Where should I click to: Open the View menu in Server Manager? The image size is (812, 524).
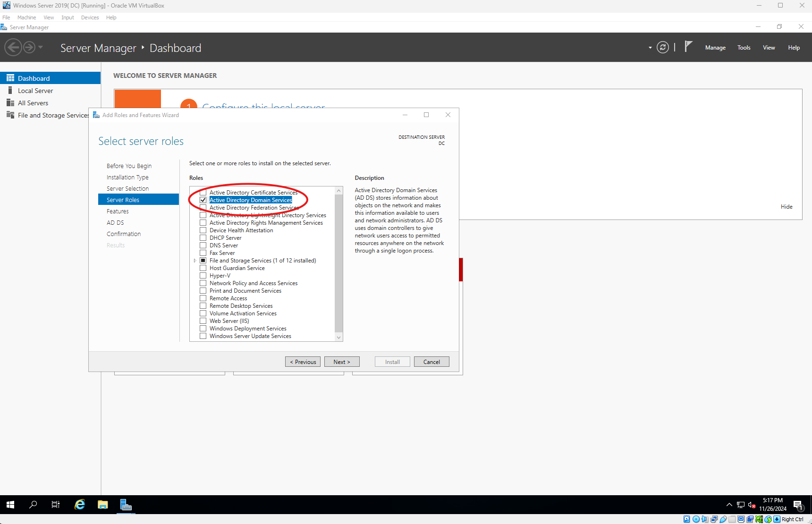click(769, 48)
